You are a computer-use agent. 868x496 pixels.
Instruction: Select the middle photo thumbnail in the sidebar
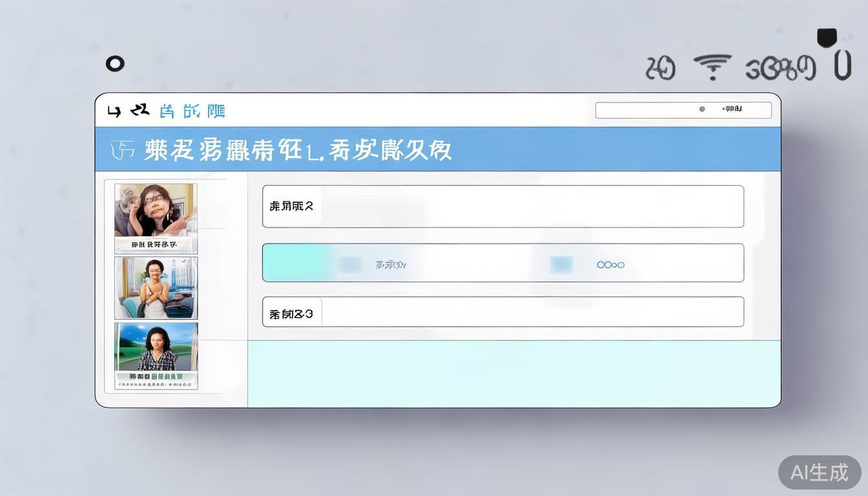[156, 287]
